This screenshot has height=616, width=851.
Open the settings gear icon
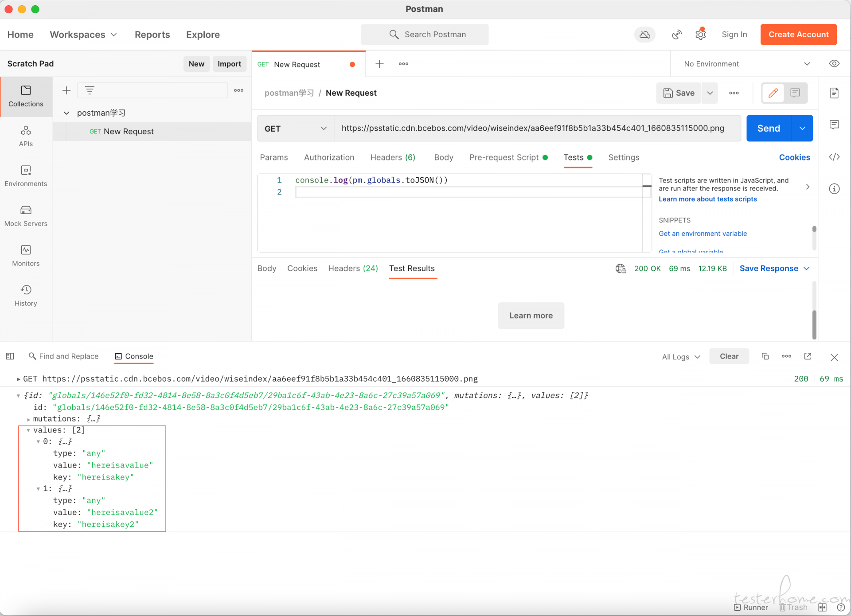pos(700,35)
